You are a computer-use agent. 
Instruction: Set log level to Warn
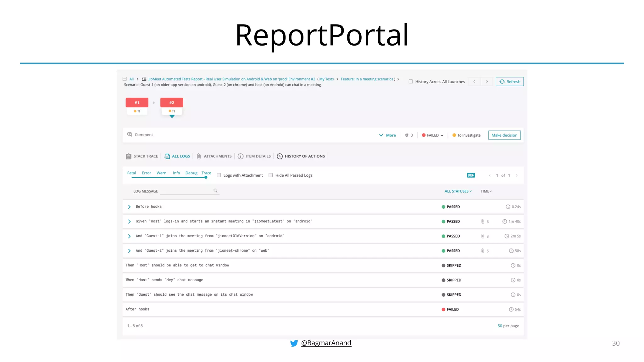coord(161,173)
